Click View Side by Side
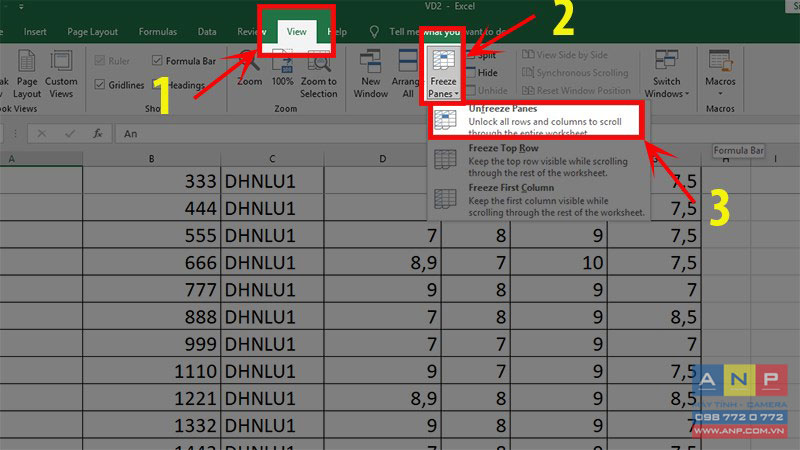This screenshot has width=800, height=450. click(565, 55)
